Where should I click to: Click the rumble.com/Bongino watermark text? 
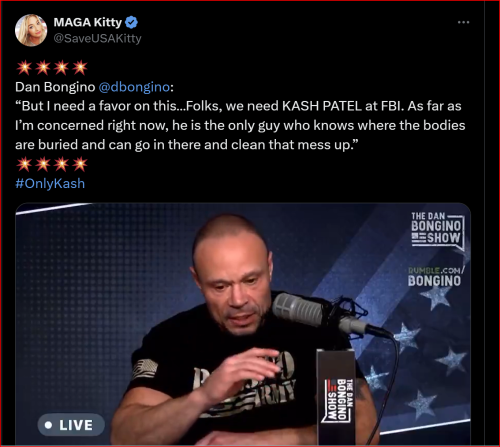[x=435, y=277]
